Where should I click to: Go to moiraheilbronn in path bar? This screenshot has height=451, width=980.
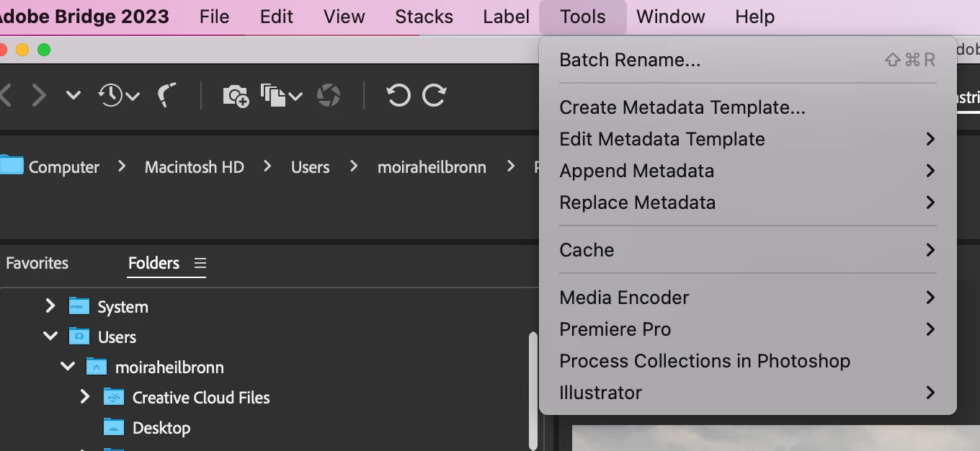coord(432,167)
